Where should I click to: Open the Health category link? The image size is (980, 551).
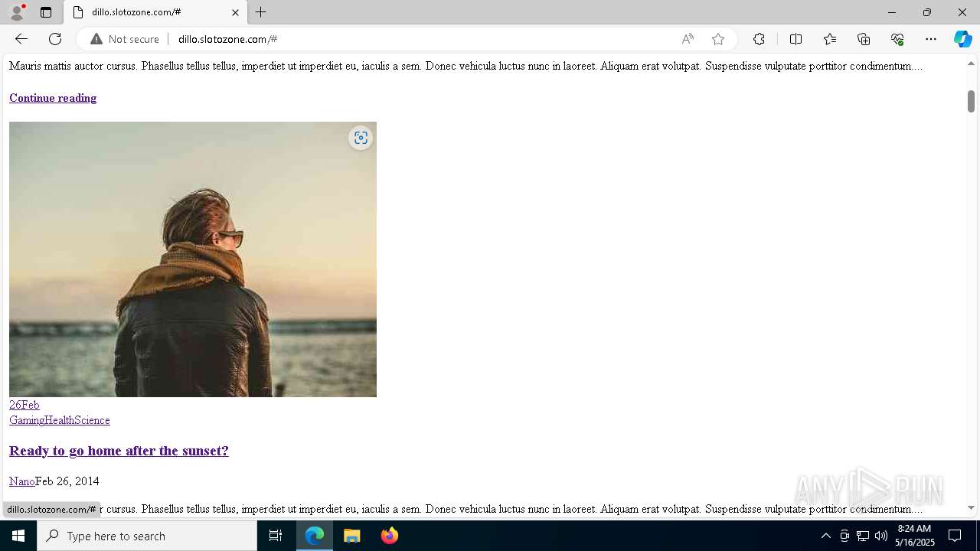[59, 420]
